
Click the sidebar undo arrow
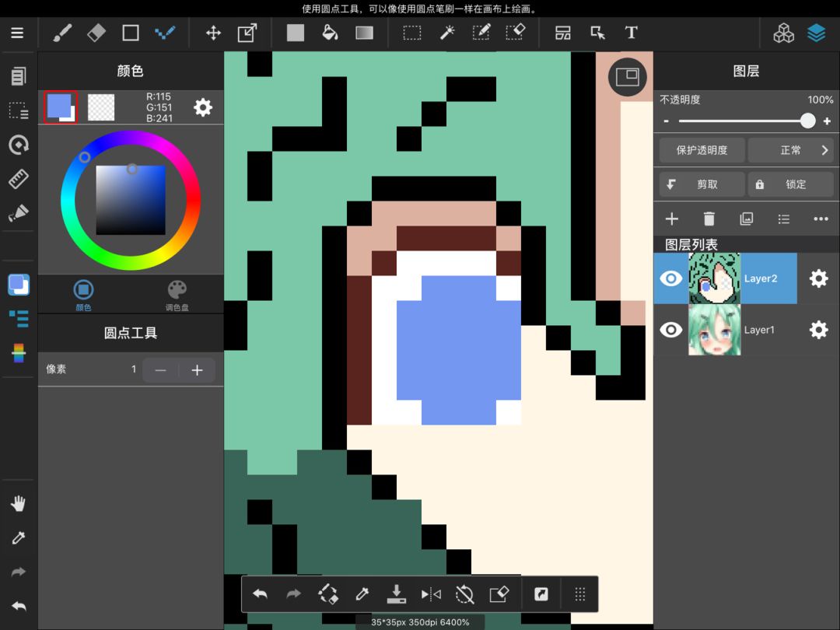(x=18, y=607)
